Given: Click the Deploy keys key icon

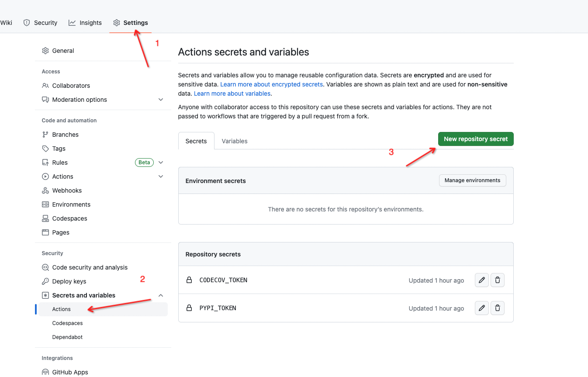Looking at the screenshot, I should tap(45, 281).
